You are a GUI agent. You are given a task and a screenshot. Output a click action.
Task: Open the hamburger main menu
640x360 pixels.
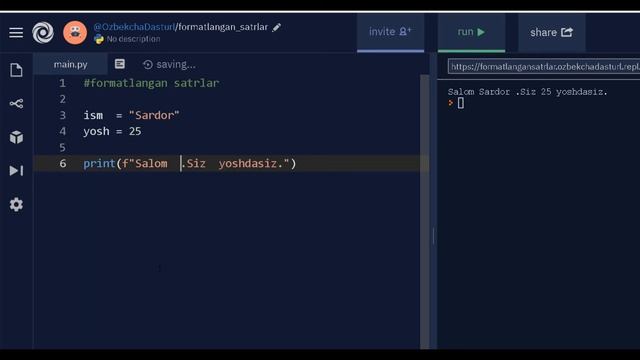click(16, 32)
